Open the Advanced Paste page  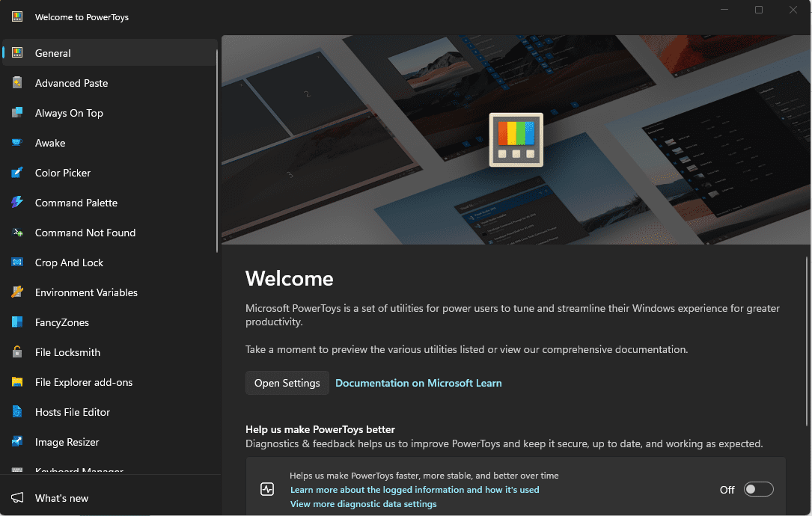click(x=110, y=83)
